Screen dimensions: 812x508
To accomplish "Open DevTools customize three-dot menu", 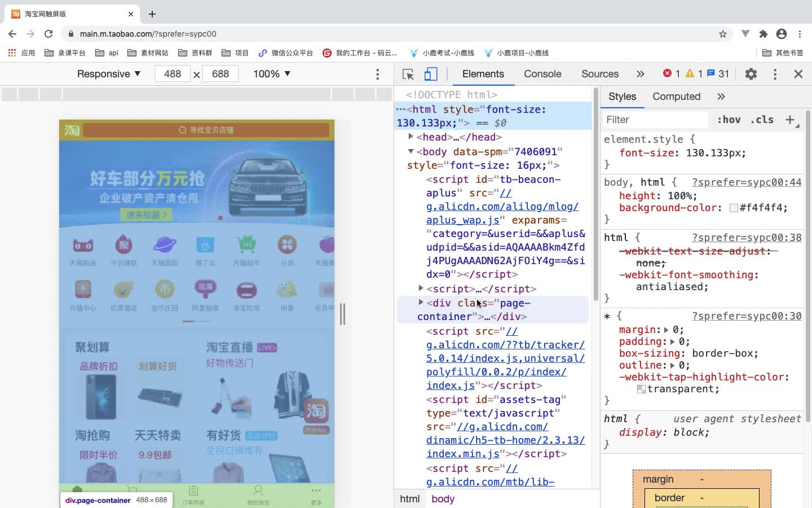I will point(775,74).
